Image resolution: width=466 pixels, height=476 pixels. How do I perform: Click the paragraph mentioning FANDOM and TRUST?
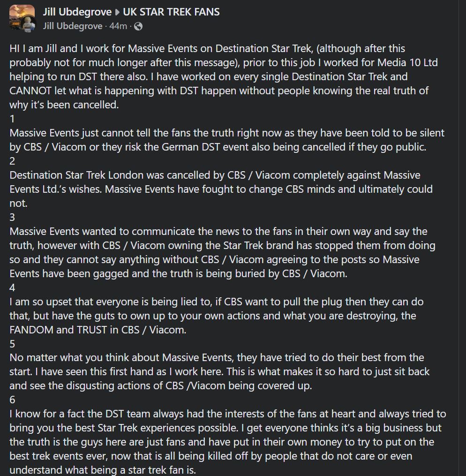[217, 316]
